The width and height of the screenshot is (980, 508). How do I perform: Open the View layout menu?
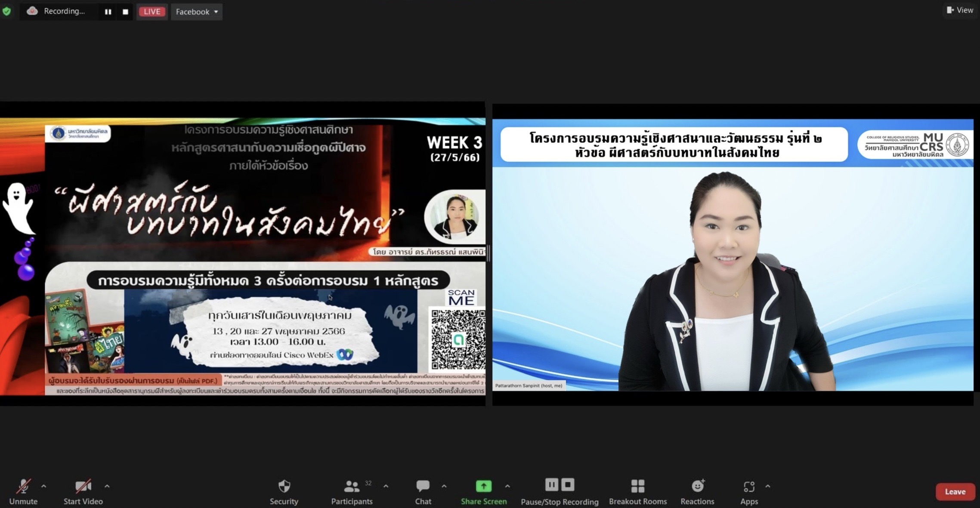point(960,10)
